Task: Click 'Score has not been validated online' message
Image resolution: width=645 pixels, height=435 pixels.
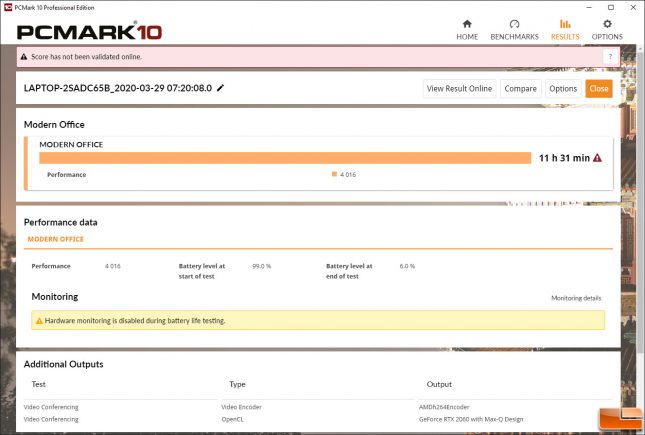Action: coord(86,57)
